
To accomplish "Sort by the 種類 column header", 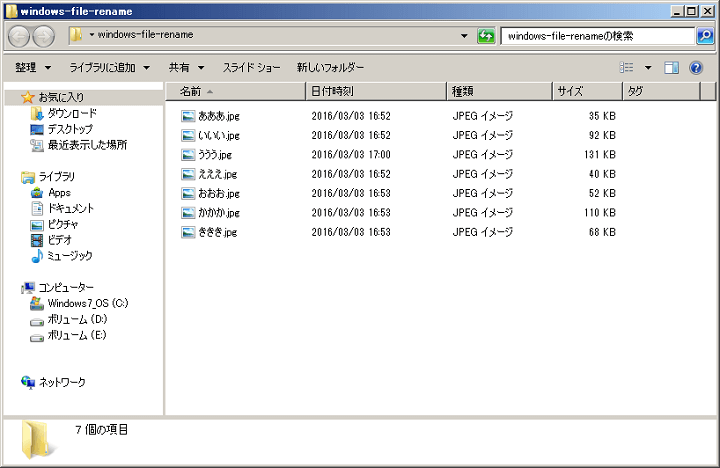I will 500,91.
